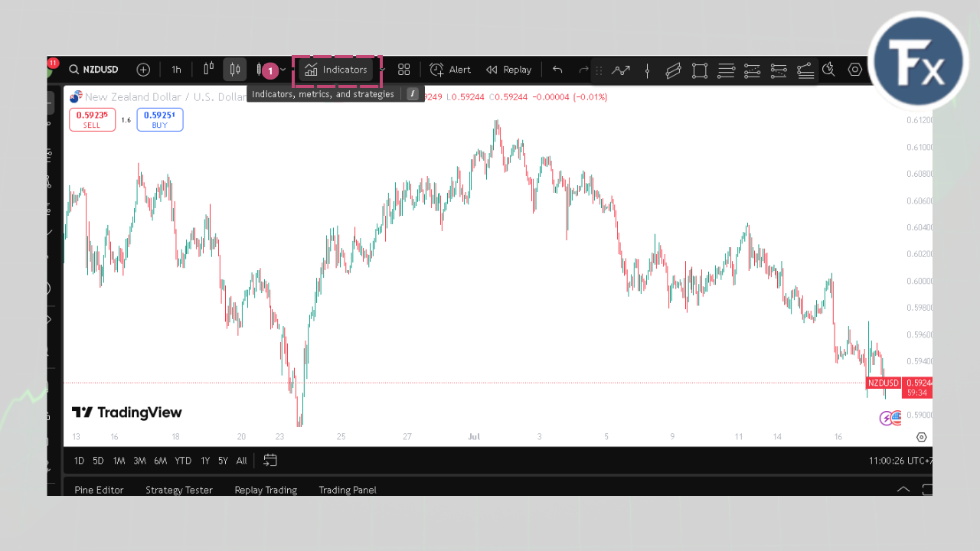The height and width of the screenshot is (551, 980).
Task: Open the Pine Editor tab
Action: (99, 490)
